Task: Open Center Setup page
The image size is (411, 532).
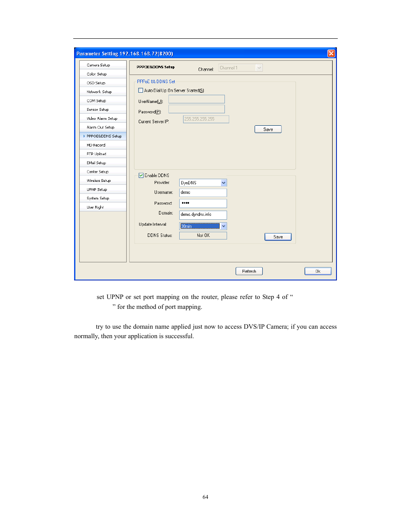Action: click(x=103, y=171)
